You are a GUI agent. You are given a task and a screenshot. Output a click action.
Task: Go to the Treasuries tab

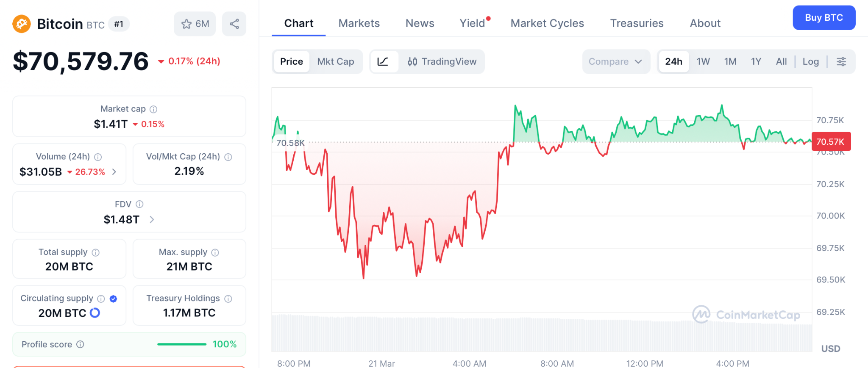pyautogui.click(x=637, y=23)
